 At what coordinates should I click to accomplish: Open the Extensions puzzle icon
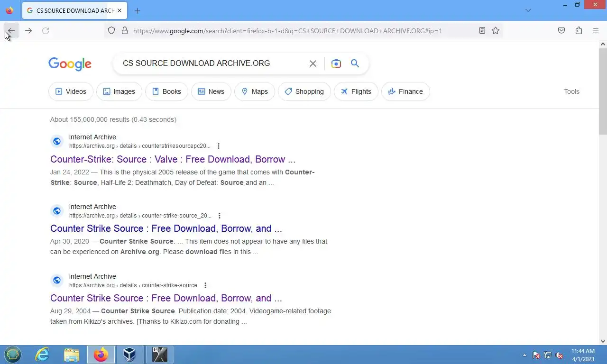point(579,31)
